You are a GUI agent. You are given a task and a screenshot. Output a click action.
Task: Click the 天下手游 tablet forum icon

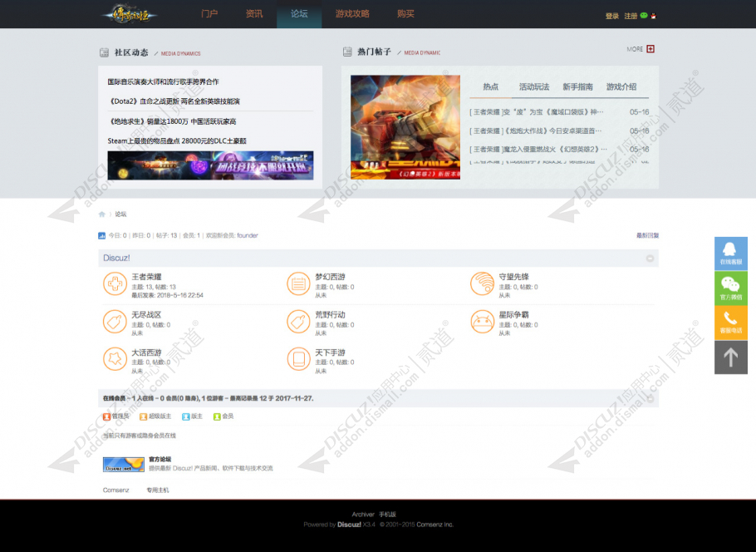[298, 359]
